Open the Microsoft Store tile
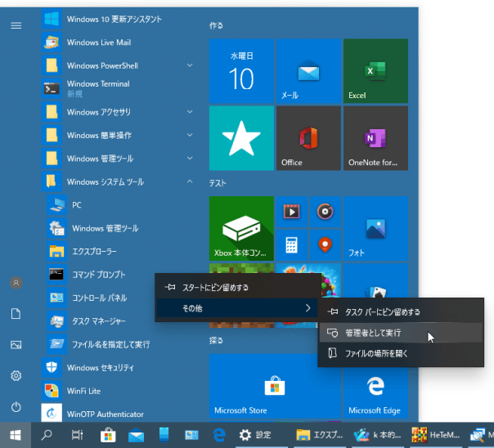494x448 pixels. (x=275, y=386)
